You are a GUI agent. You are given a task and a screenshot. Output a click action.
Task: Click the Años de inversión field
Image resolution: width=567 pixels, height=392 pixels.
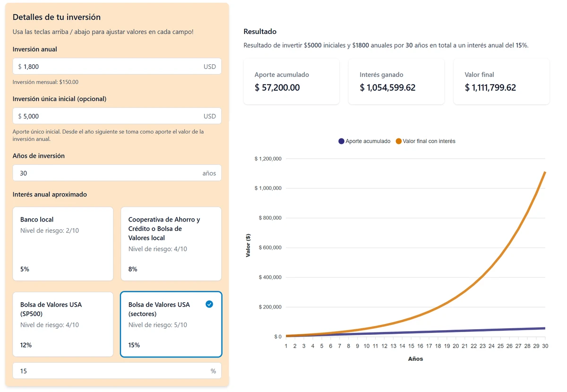click(x=109, y=173)
